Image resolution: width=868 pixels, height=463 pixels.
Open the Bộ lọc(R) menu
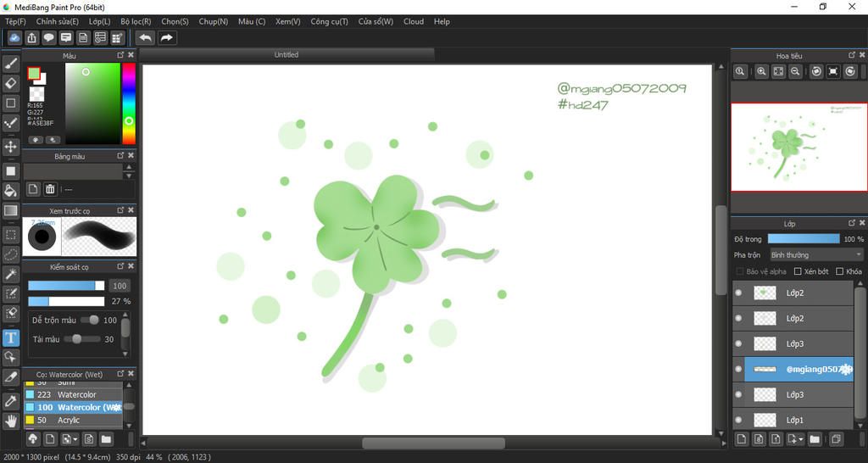(136, 21)
